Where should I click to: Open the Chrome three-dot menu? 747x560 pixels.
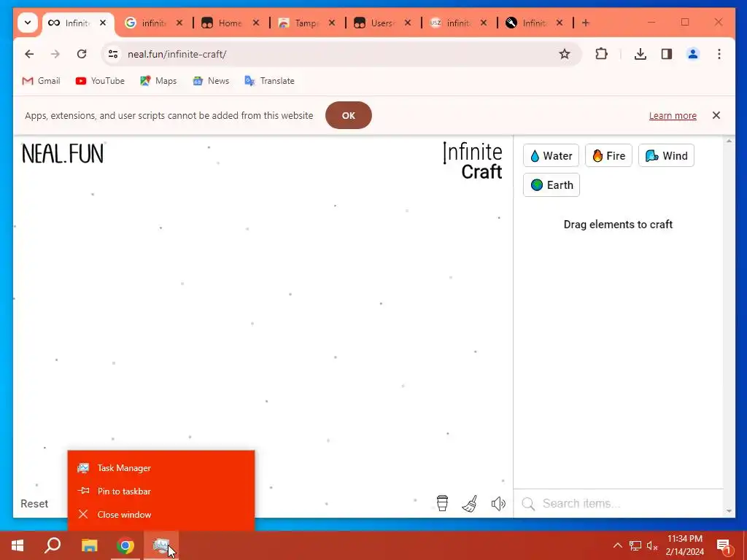(x=719, y=54)
